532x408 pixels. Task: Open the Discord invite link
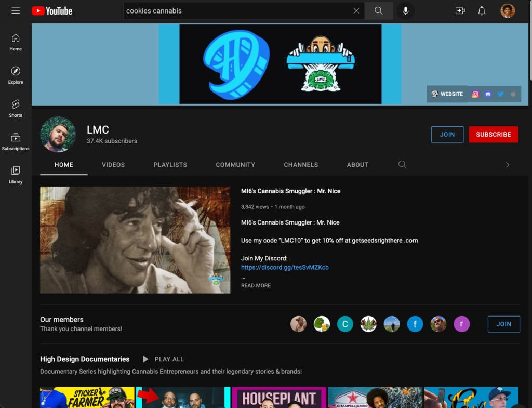[285, 268]
